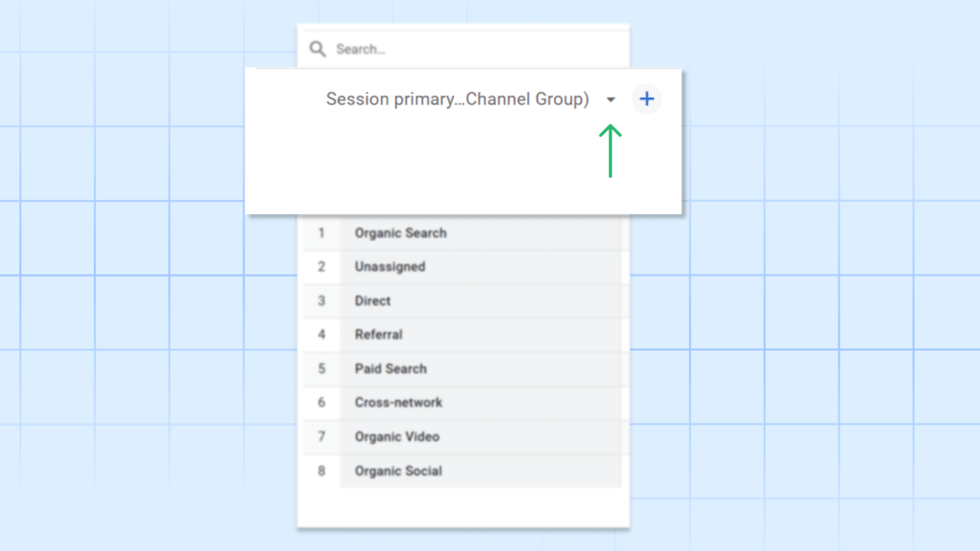Image resolution: width=980 pixels, height=551 pixels.
Task: Expand the dimension selector arrow
Action: point(612,99)
